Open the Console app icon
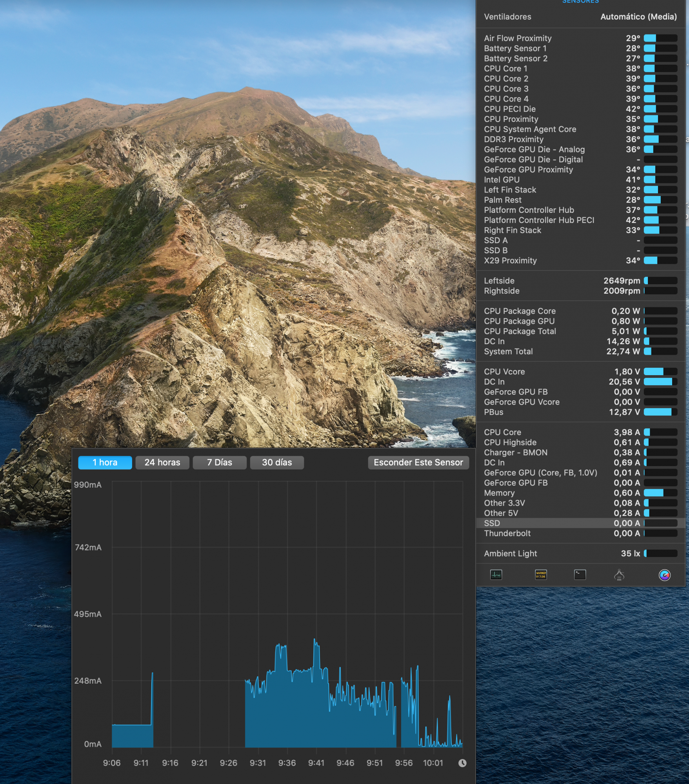The height and width of the screenshot is (784, 689). pos(541,575)
